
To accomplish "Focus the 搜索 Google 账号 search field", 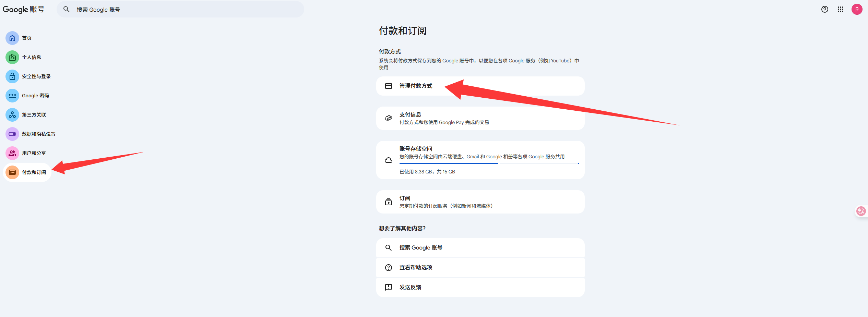I will [x=180, y=9].
